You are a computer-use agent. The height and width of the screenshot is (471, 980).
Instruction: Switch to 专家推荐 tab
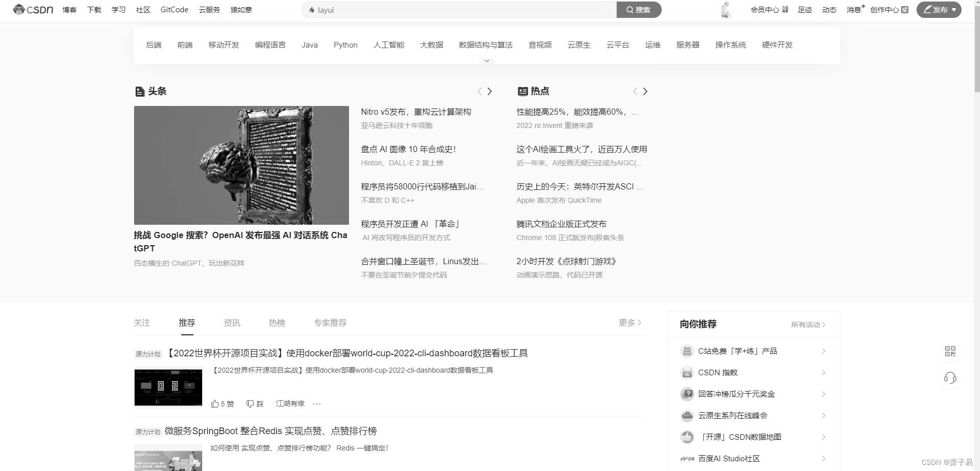pos(330,323)
